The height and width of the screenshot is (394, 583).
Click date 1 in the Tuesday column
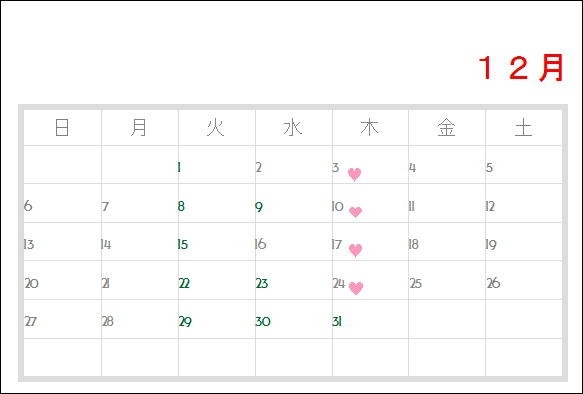[179, 168]
